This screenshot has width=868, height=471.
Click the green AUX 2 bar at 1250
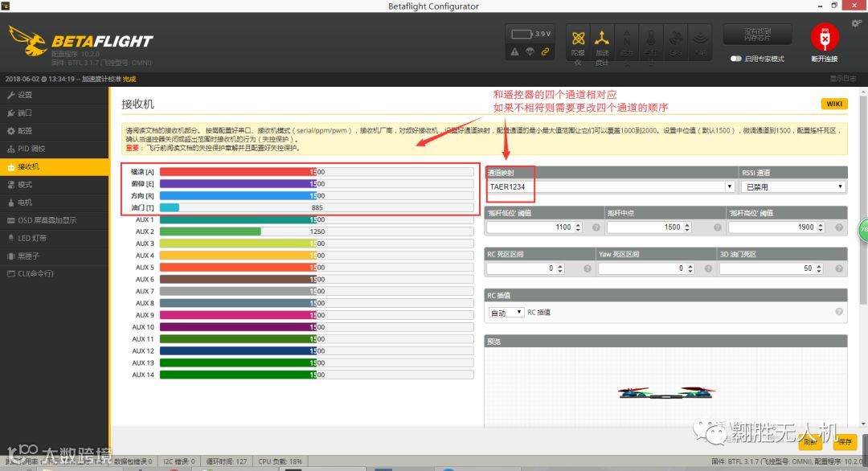coord(317,231)
